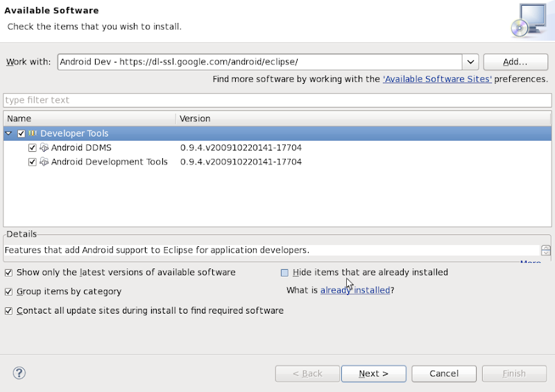Uncheck the Developer Tools checkbox

pos(22,133)
